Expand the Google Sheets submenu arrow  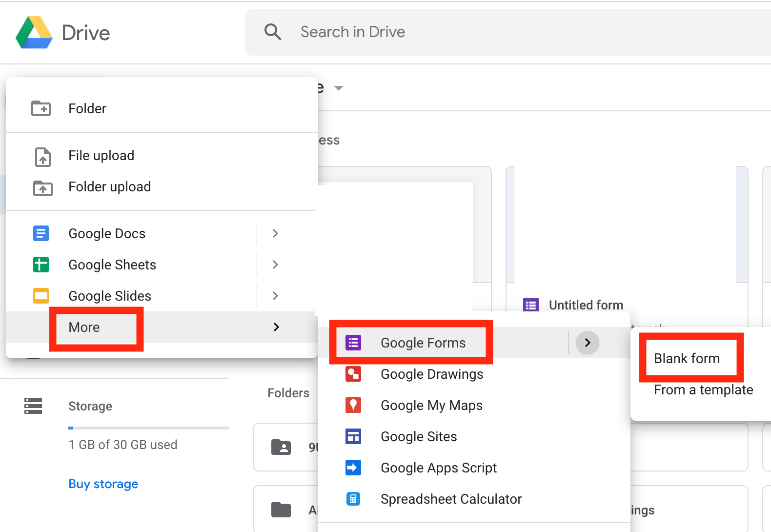(x=275, y=265)
